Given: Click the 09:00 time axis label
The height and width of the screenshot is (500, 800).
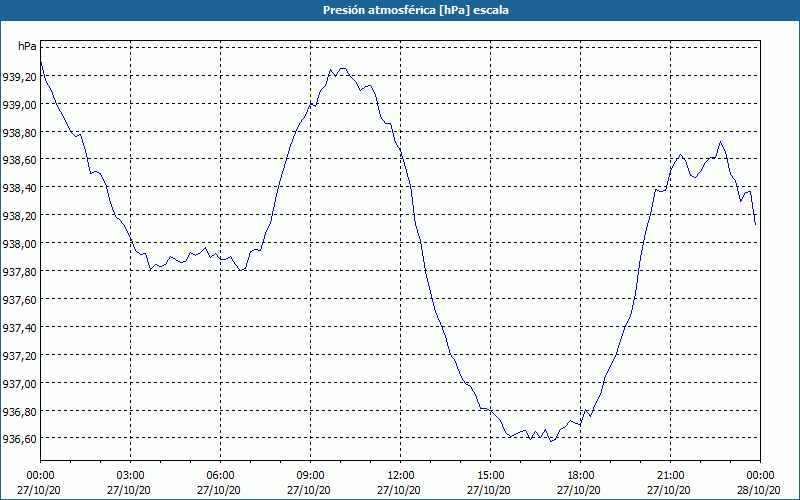Looking at the screenshot, I should [310, 476].
